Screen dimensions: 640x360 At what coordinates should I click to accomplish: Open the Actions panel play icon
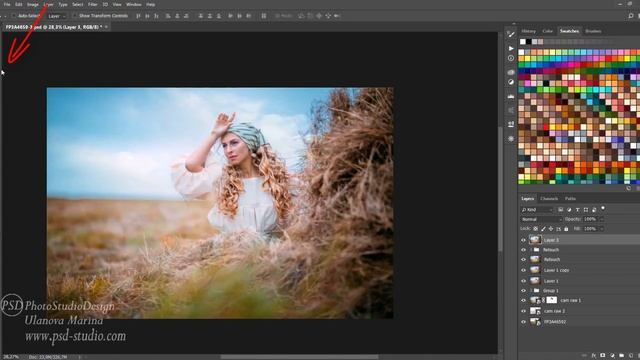511,48
